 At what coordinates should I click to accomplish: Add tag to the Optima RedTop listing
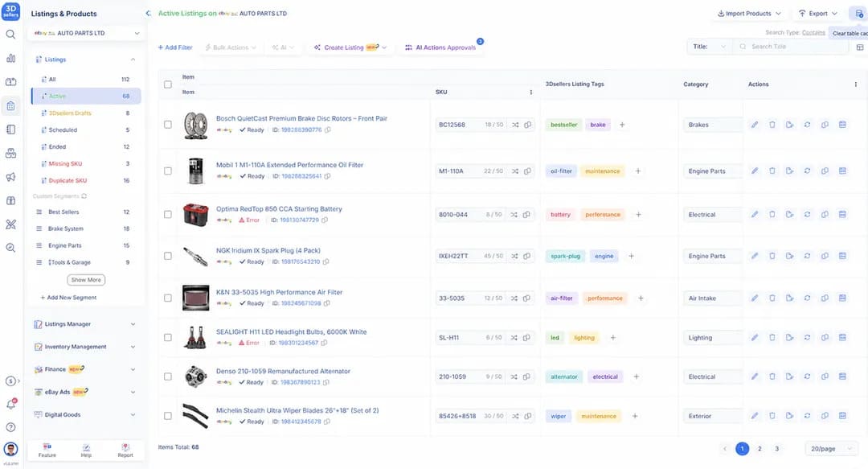pos(638,214)
